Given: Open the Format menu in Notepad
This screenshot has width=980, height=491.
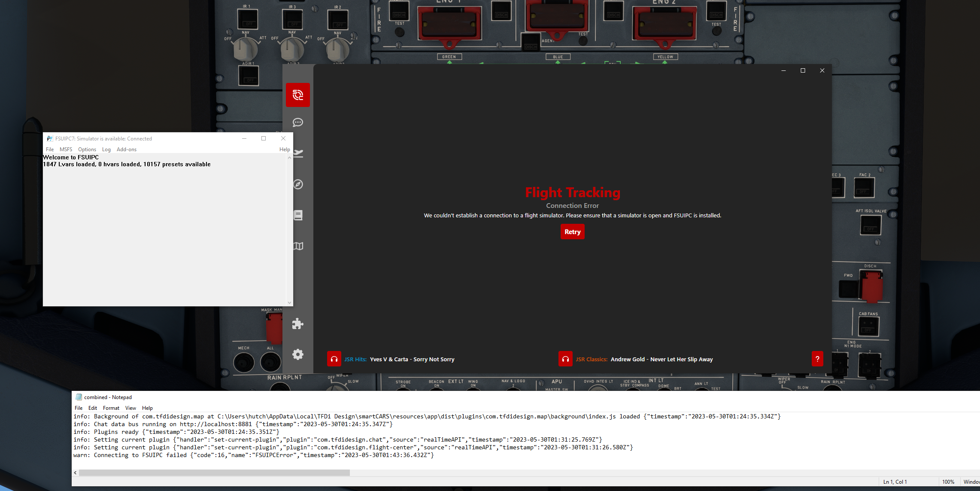Looking at the screenshot, I should tap(111, 408).
